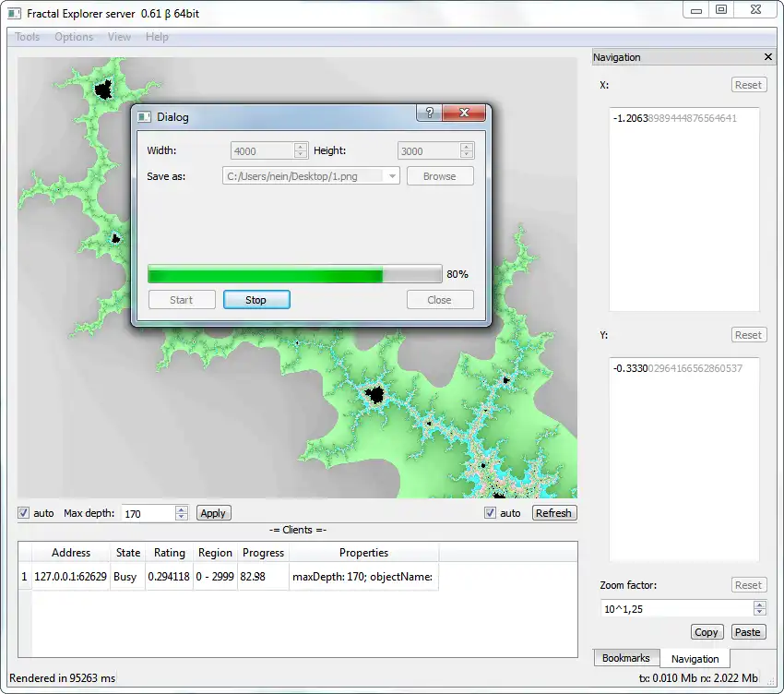Click the tx/rx network status text
This screenshot has height=694, width=784.
tap(698, 678)
